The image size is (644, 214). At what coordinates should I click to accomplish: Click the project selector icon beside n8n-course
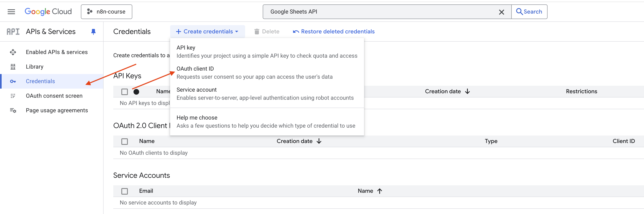pos(89,12)
